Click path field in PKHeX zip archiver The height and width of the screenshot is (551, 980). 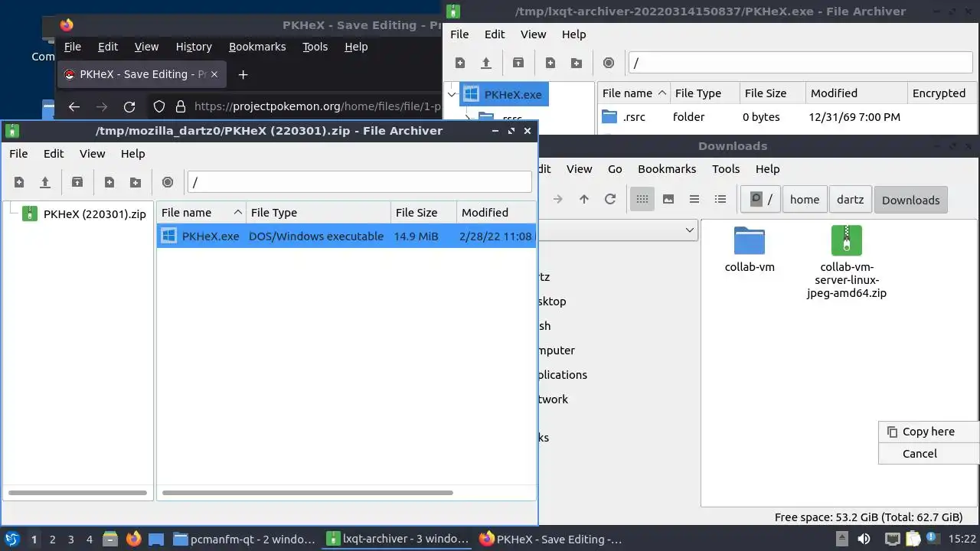point(359,182)
